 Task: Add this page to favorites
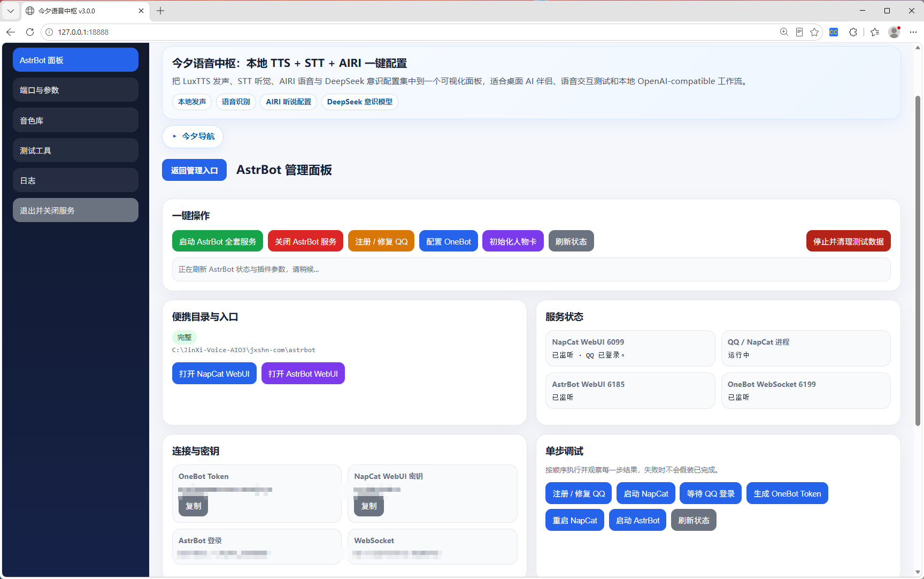[814, 32]
